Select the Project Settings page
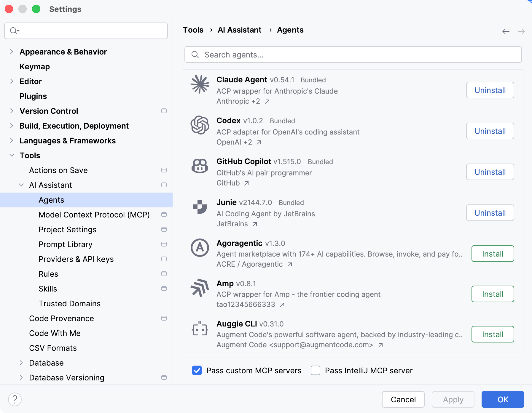This screenshot has height=413, width=532. (x=68, y=230)
